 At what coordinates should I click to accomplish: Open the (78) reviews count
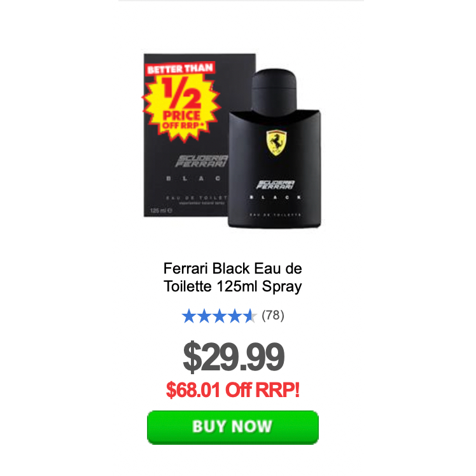pyautogui.click(x=273, y=316)
